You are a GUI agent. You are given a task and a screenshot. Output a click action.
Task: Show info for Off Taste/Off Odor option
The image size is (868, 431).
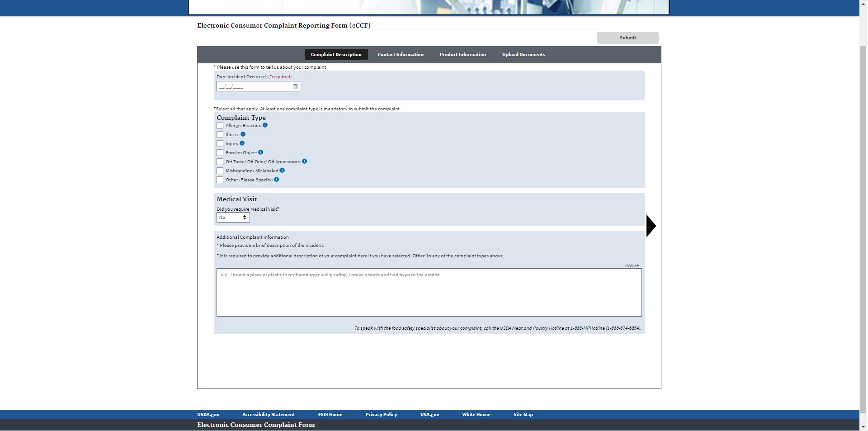[305, 161]
